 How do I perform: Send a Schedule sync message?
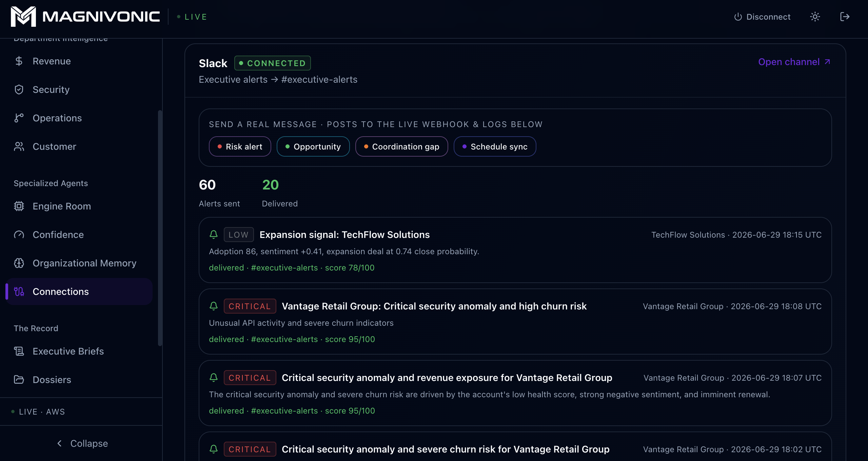point(495,146)
